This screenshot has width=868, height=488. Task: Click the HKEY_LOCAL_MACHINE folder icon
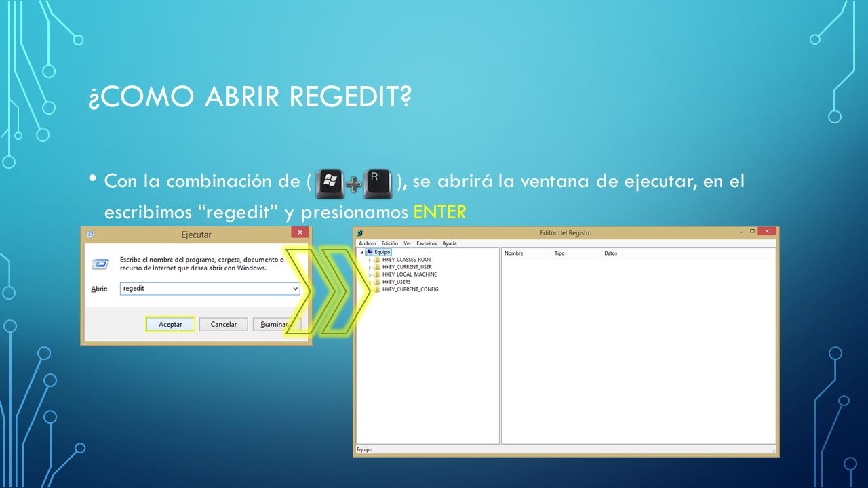(x=377, y=274)
